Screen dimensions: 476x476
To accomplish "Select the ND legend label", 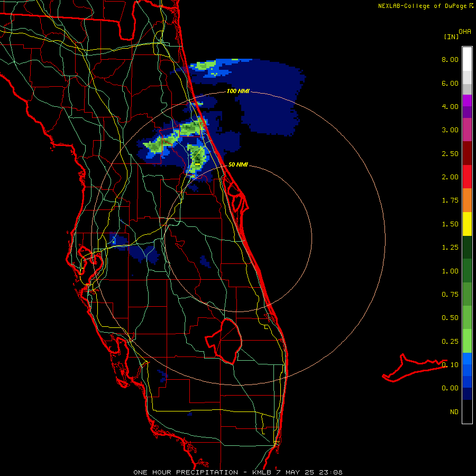I will [454, 412].
